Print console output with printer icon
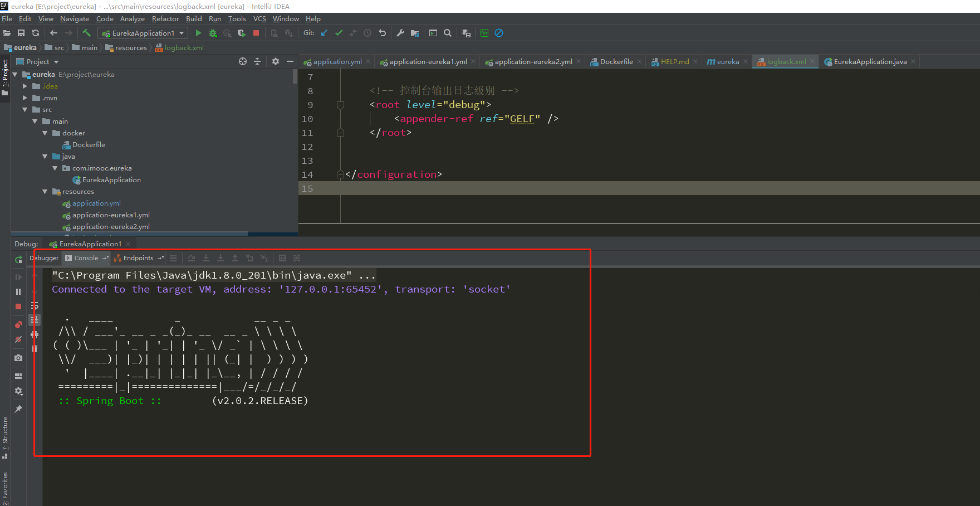 pos(35,334)
